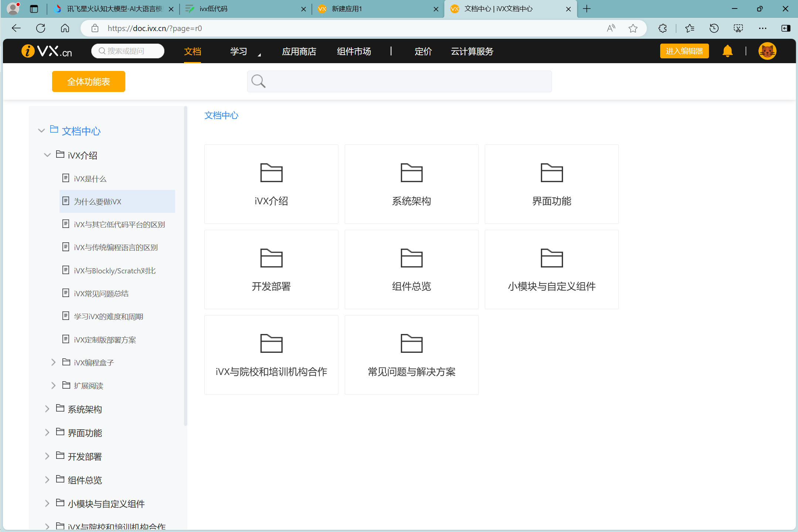Go back to the previous page

tap(16, 28)
